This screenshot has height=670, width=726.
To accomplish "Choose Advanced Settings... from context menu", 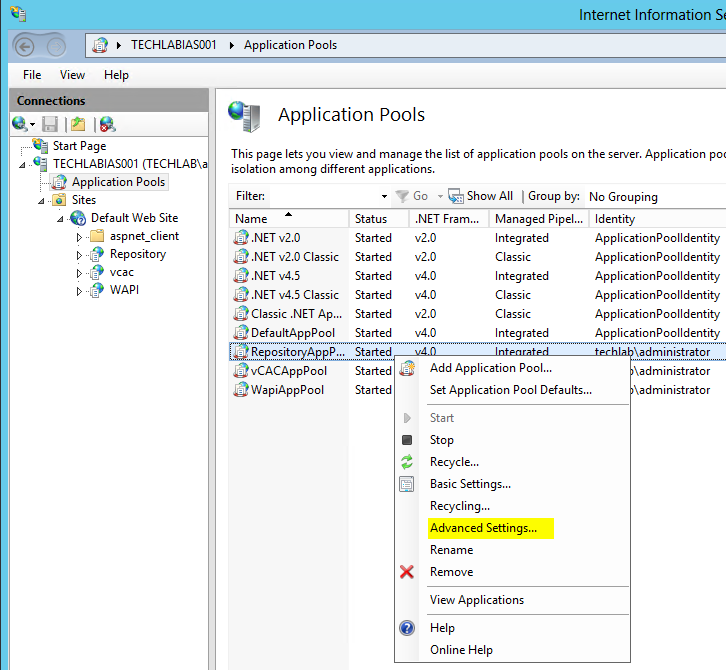I will coord(483,528).
